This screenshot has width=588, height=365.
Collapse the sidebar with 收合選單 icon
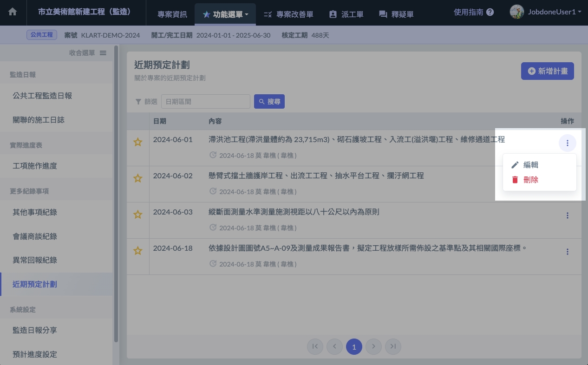103,53
